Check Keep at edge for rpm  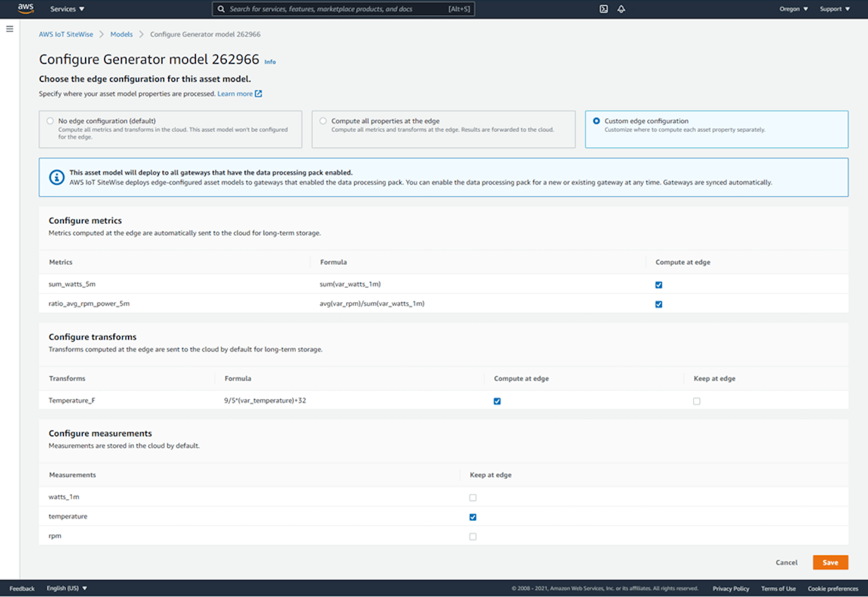(473, 536)
